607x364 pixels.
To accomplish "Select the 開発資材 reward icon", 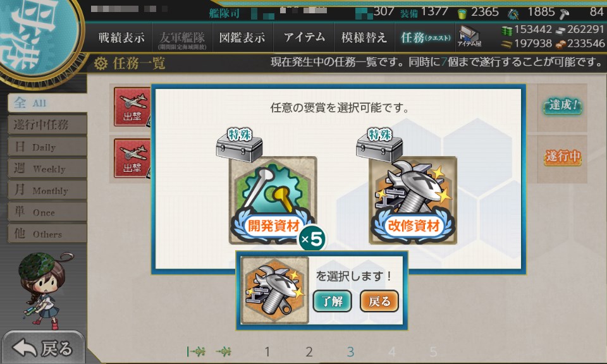I will click(273, 200).
